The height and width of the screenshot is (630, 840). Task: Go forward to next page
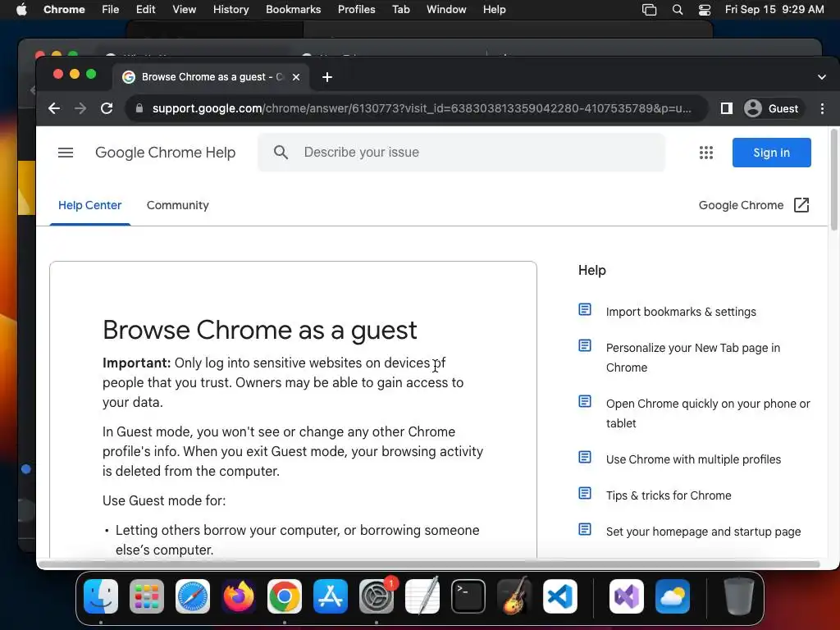click(80, 108)
